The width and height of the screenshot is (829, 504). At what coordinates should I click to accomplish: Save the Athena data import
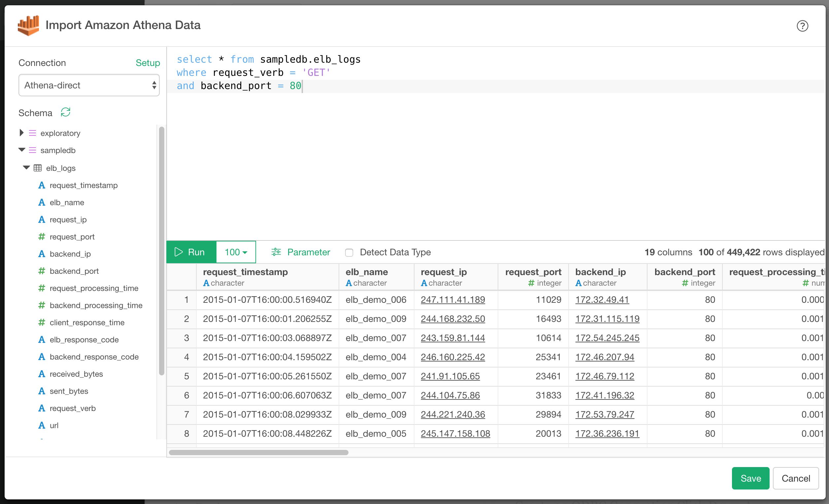(x=750, y=478)
